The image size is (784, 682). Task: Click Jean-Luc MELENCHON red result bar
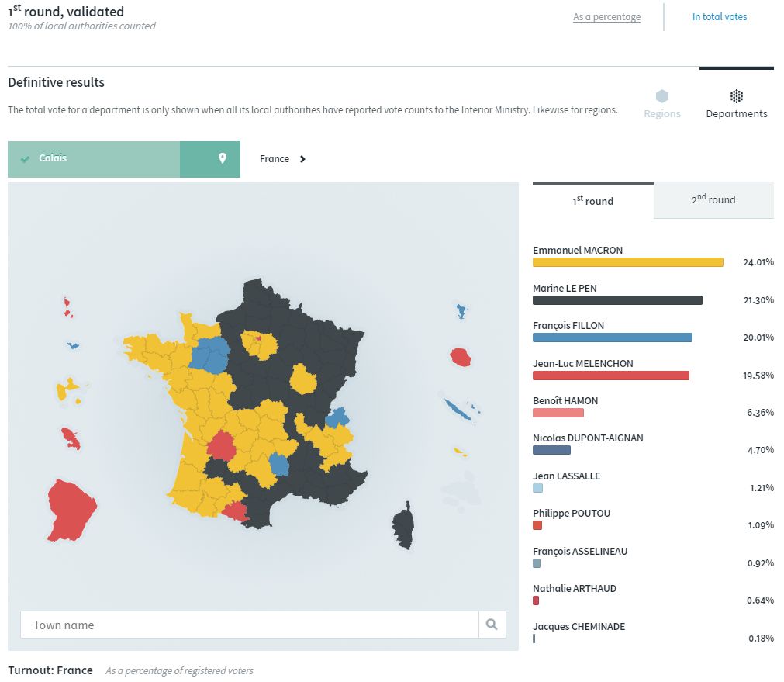pyautogui.click(x=610, y=376)
